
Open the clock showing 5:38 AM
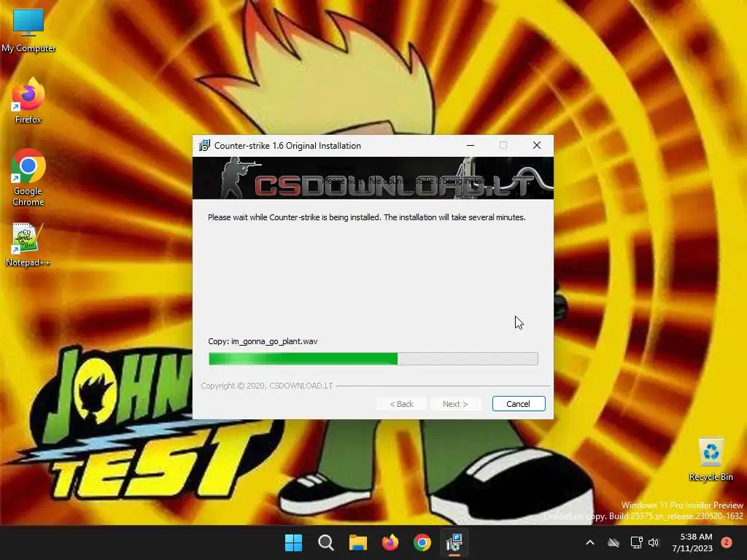click(x=692, y=542)
